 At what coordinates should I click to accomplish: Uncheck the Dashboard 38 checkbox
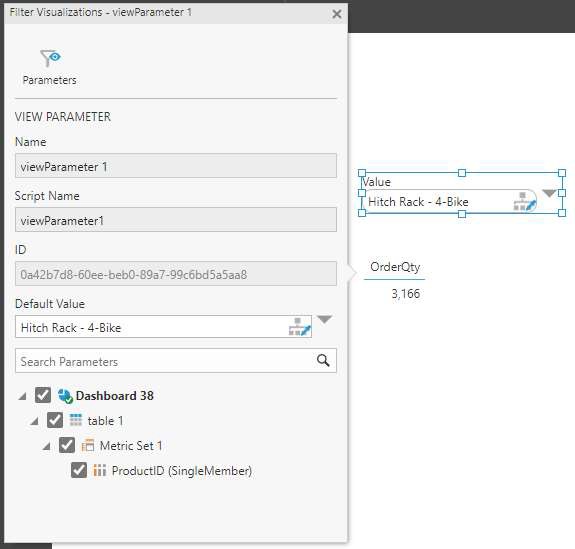[43, 395]
